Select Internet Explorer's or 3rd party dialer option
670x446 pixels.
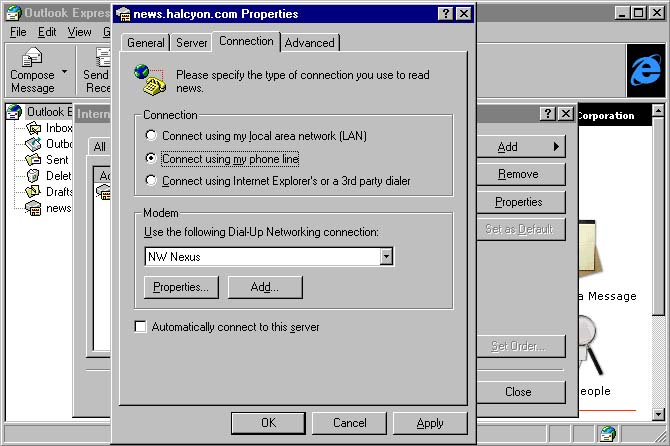(x=151, y=181)
